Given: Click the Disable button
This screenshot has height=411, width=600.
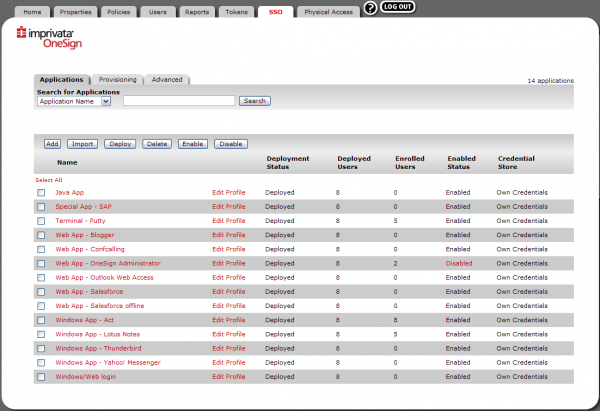Looking at the screenshot, I should [x=231, y=144].
